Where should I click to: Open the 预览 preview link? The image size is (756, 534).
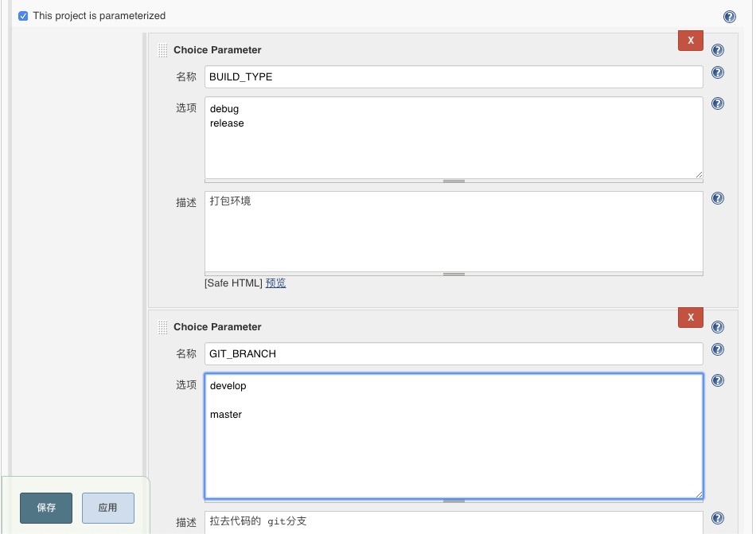click(276, 283)
